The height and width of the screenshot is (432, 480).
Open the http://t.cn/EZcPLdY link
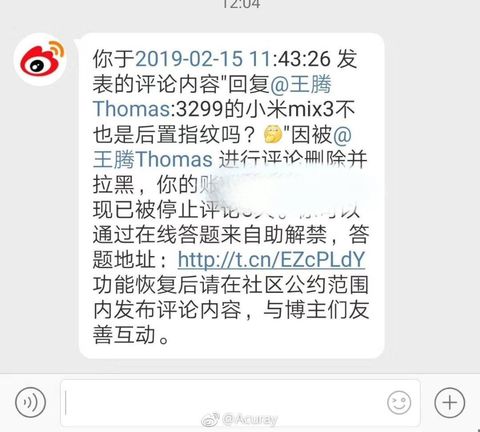(x=271, y=260)
